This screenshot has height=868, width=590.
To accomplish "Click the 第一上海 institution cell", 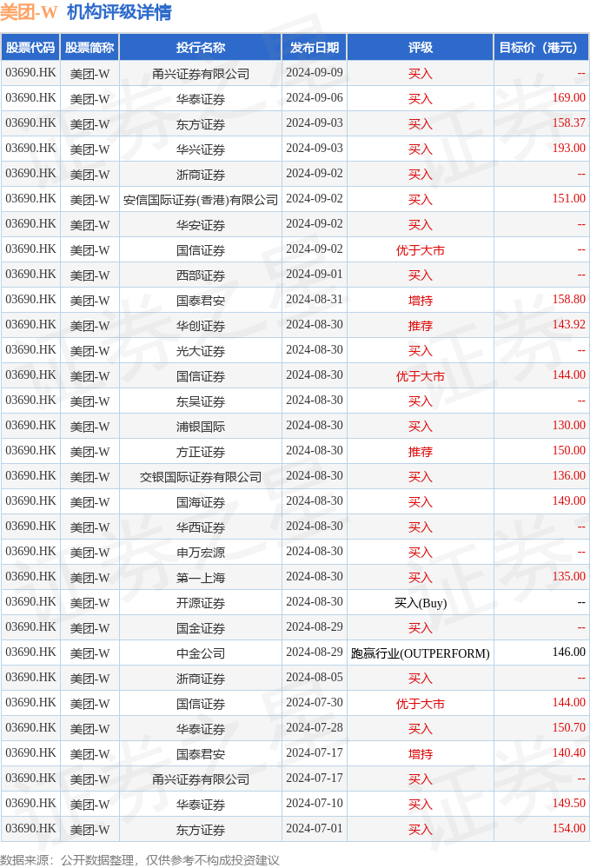I will pyautogui.click(x=201, y=578).
